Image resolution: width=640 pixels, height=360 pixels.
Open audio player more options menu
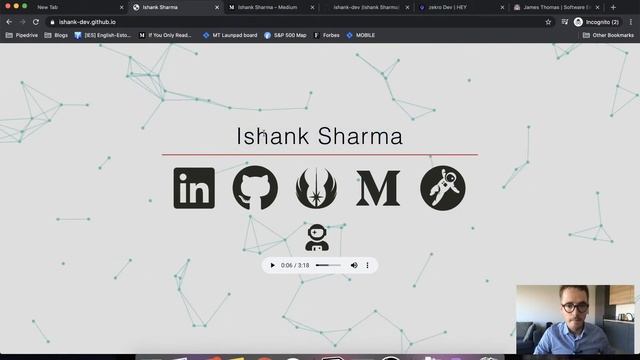[367, 265]
